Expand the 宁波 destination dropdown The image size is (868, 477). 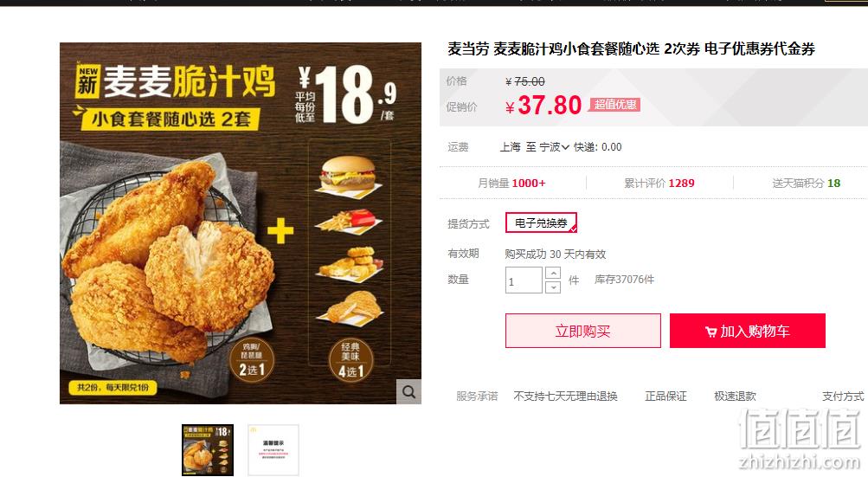click(554, 147)
